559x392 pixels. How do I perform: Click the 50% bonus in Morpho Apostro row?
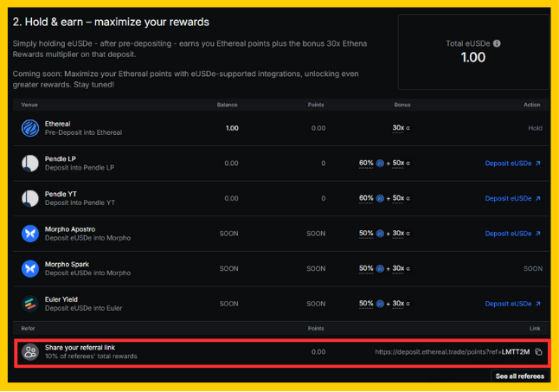point(366,233)
